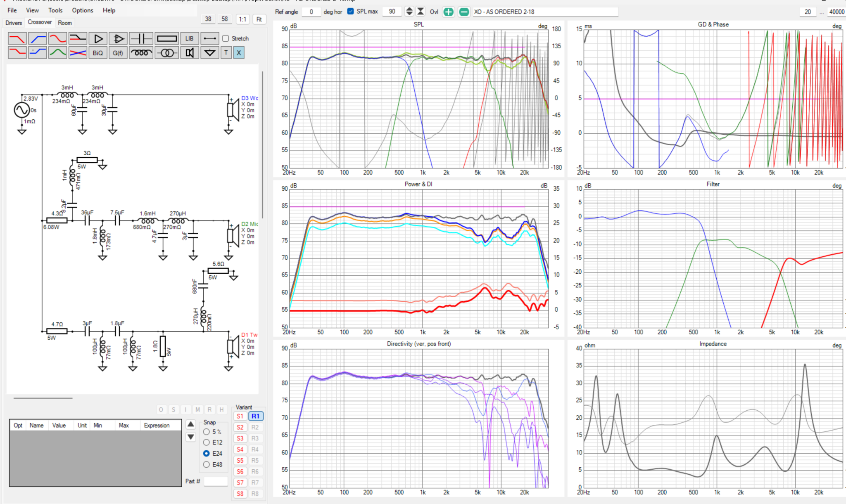846x504 pixels.
Task: Add a transformer component
Action: point(167,53)
